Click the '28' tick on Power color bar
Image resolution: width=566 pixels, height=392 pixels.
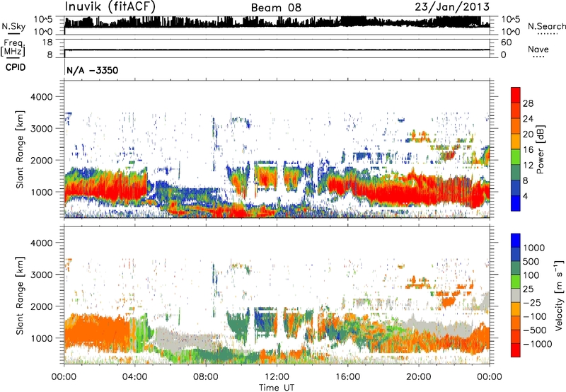coord(528,103)
